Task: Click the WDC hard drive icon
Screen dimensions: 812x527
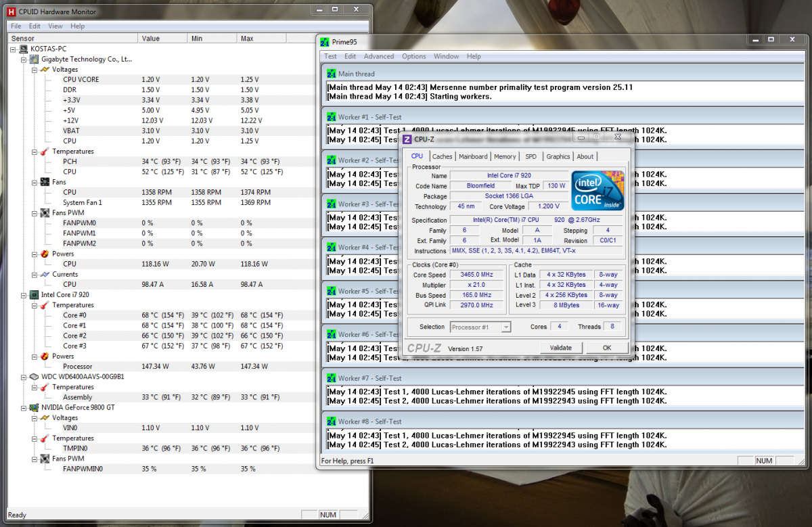Action: point(35,377)
